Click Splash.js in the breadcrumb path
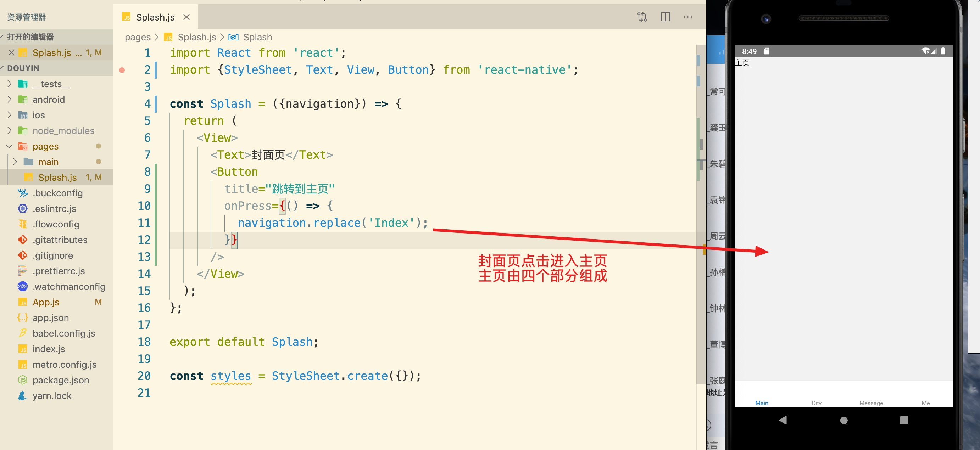This screenshot has width=980, height=450. tap(197, 37)
